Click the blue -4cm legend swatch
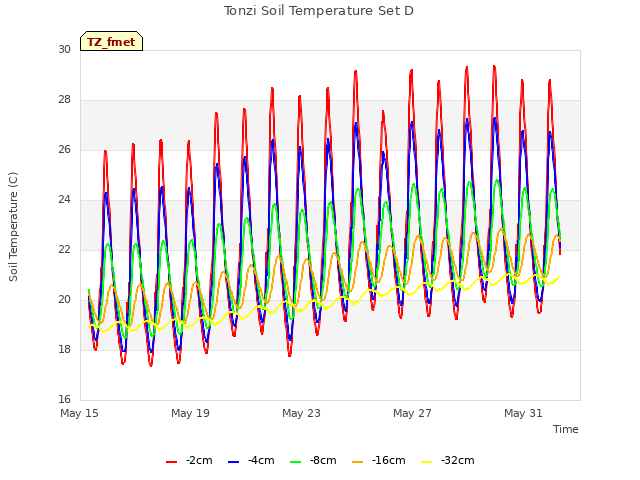640x480 pixels. (233, 462)
